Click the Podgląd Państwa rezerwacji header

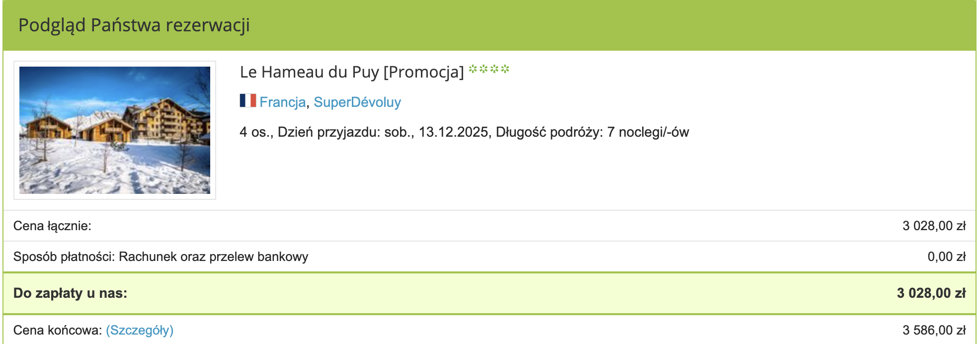[x=134, y=25]
